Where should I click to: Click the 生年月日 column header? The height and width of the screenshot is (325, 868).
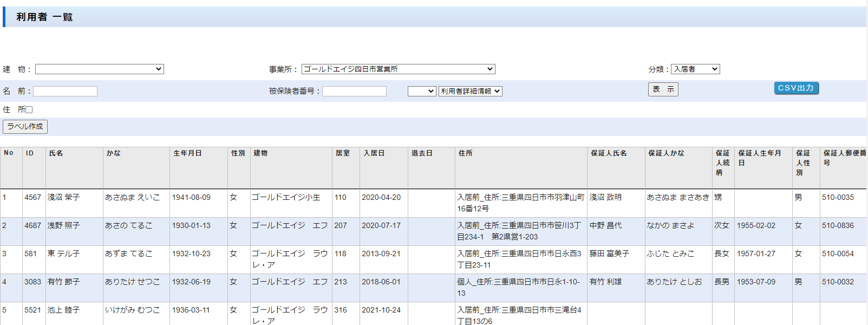(x=187, y=153)
